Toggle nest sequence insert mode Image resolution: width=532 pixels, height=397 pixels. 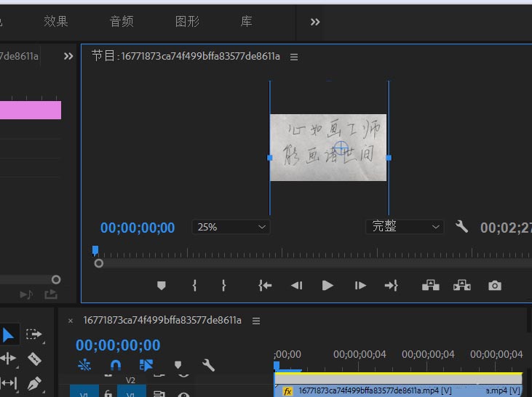pos(84,366)
